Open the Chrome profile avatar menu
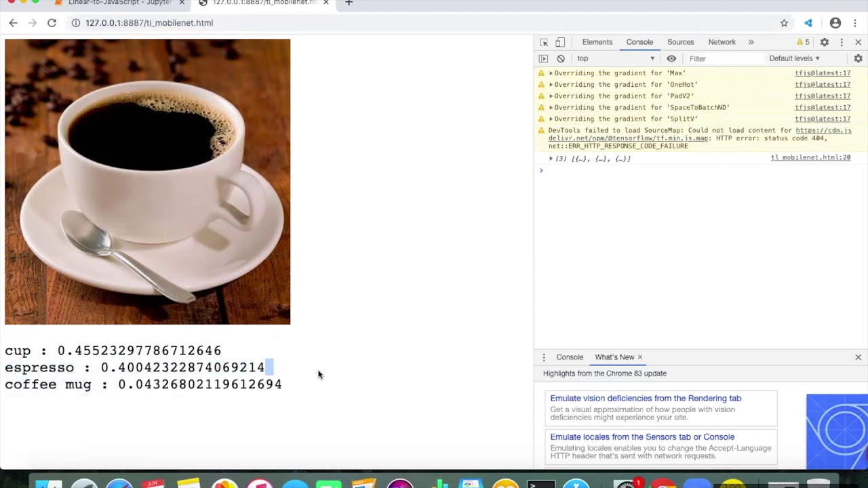 [x=835, y=23]
